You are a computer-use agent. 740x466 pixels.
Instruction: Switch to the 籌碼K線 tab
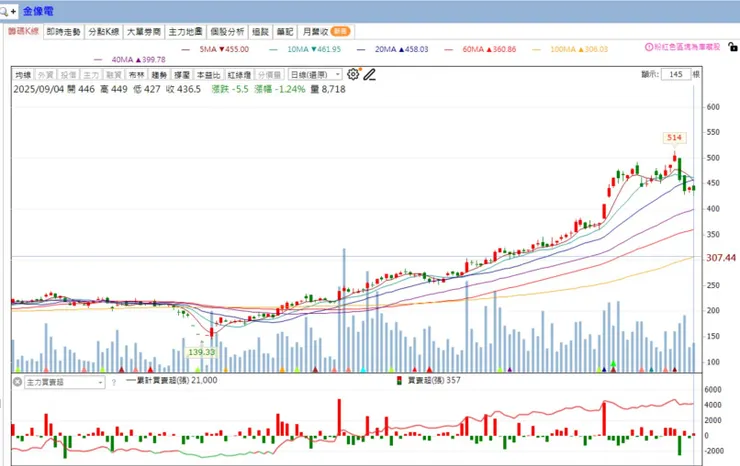click(23, 32)
